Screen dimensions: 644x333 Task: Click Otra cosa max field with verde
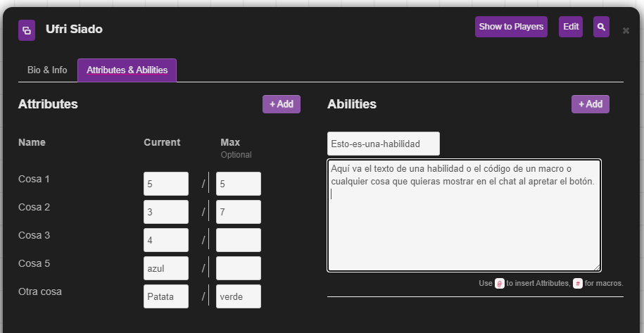coord(239,296)
